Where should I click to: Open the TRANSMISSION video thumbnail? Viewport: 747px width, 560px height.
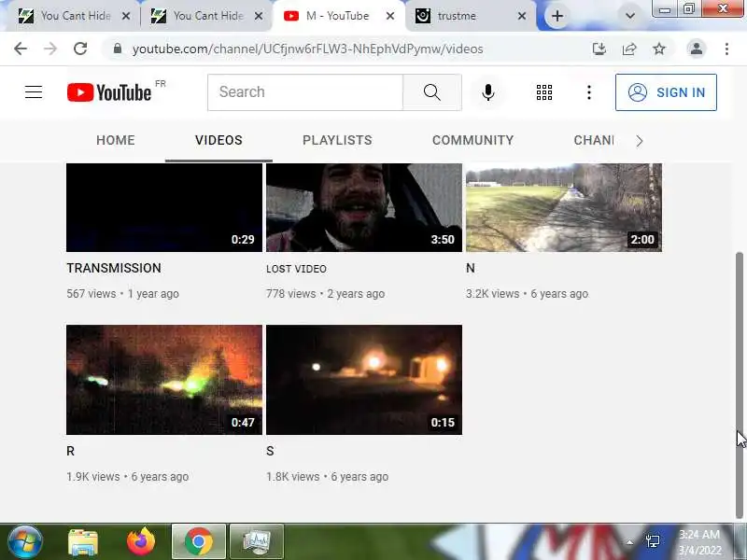coord(164,207)
